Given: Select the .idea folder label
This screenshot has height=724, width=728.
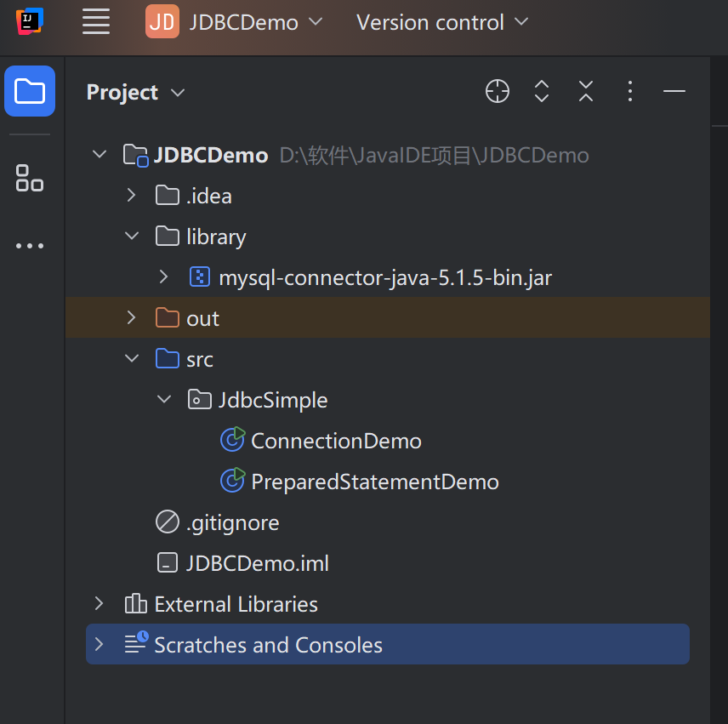Looking at the screenshot, I should tap(209, 196).
